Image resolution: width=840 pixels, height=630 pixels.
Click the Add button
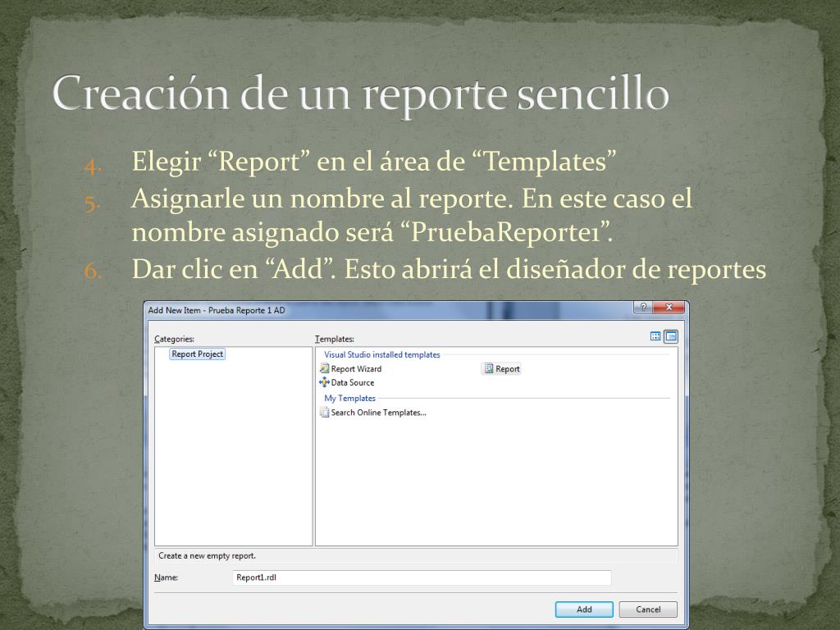coord(584,609)
